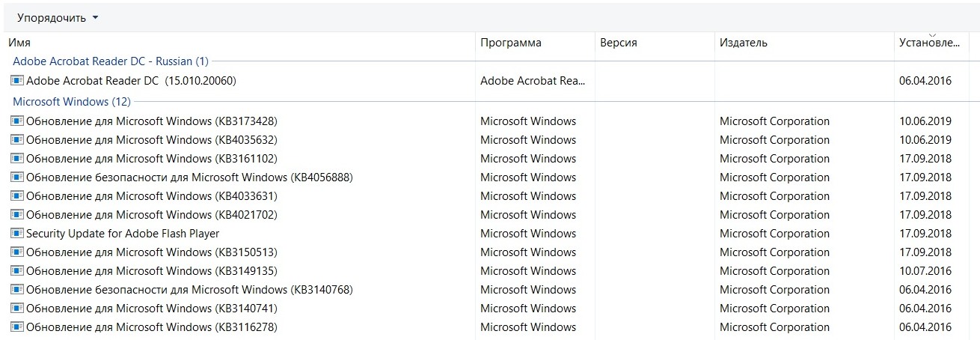
Task: Click the update icon for KB3173428
Action: click(17, 121)
